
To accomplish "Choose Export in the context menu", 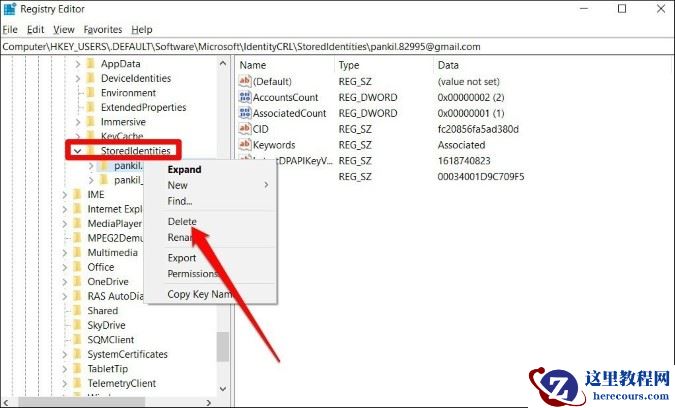I will click(182, 258).
